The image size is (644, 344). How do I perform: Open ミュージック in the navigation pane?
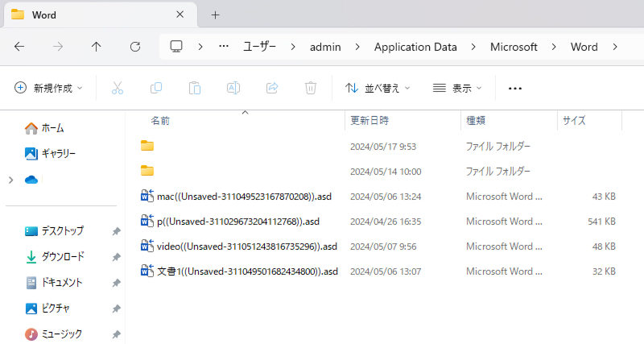click(x=53, y=334)
